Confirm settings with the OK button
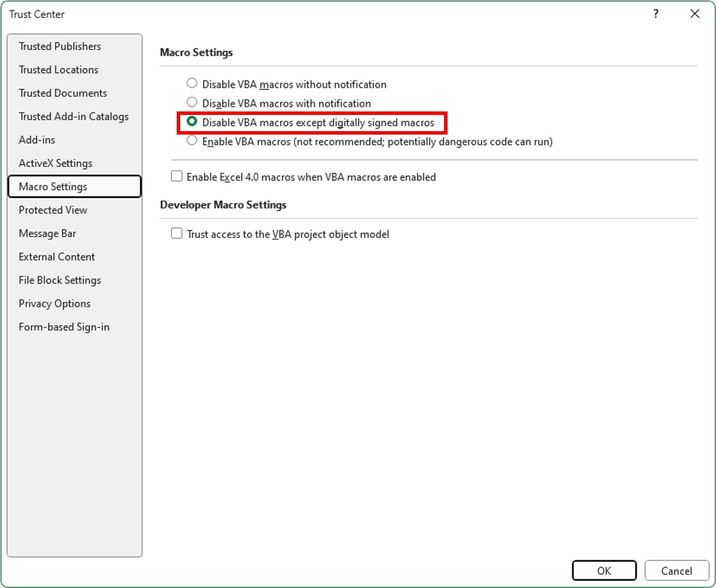 click(x=604, y=570)
